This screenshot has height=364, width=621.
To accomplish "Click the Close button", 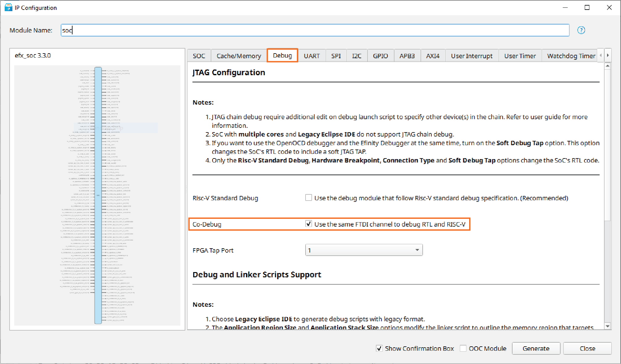I will click(587, 349).
